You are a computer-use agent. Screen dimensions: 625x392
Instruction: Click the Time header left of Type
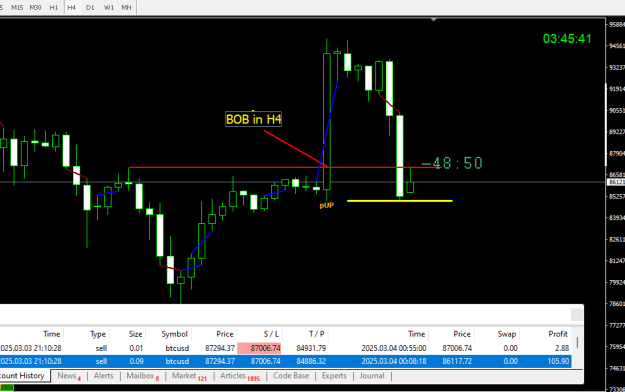51,334
